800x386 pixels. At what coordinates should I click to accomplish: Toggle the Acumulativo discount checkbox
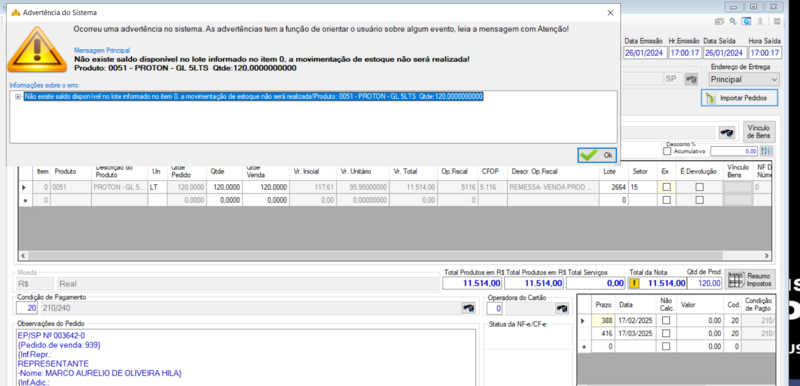pos(667,151)
